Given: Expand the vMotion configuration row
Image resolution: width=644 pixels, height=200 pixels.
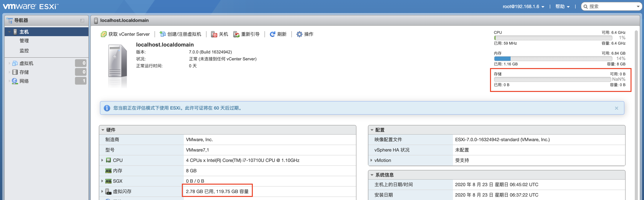Looking at the screenshot, I should tap(371, 160).
